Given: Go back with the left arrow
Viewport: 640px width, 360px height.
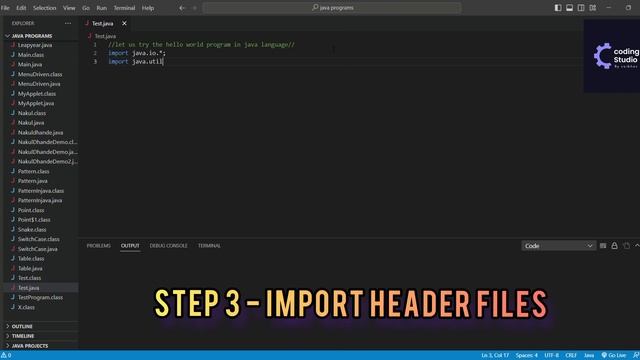Looking at the screenshot, I should [182, 8].
